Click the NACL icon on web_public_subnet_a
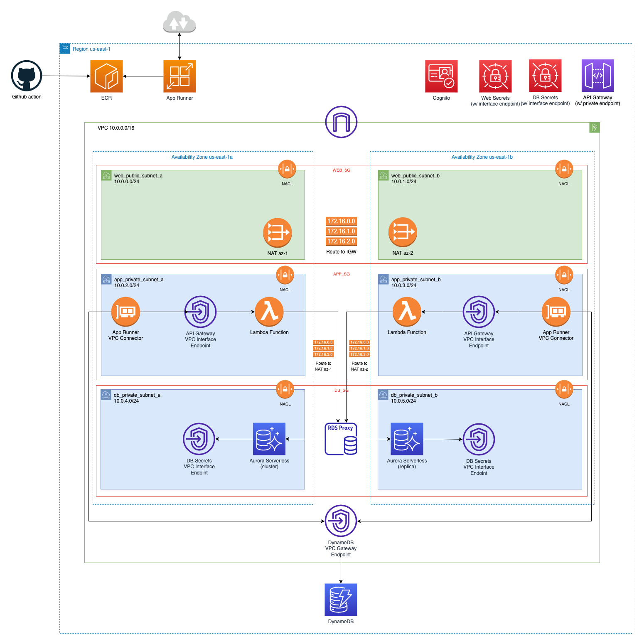This screenshot has height=644, width=644. (x=287, y=169)
